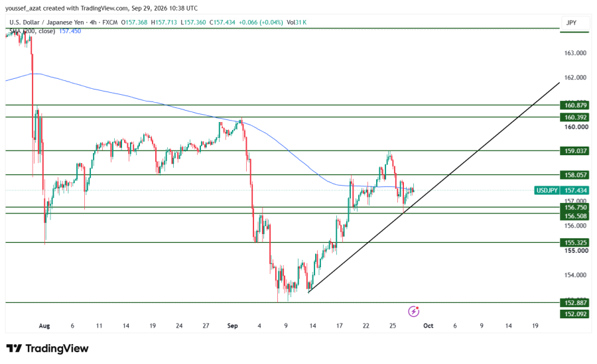Click the Oct marker on time axis

[x=429, y=326]
